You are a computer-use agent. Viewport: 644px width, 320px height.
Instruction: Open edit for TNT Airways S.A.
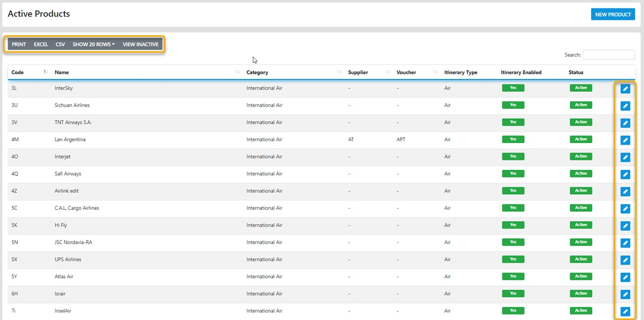point(625,123)
